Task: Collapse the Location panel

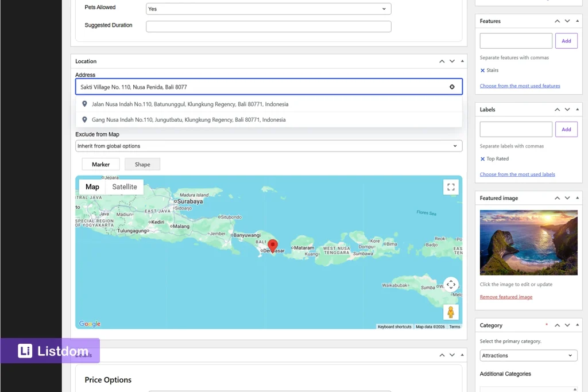Action: [x=462, y=61]
